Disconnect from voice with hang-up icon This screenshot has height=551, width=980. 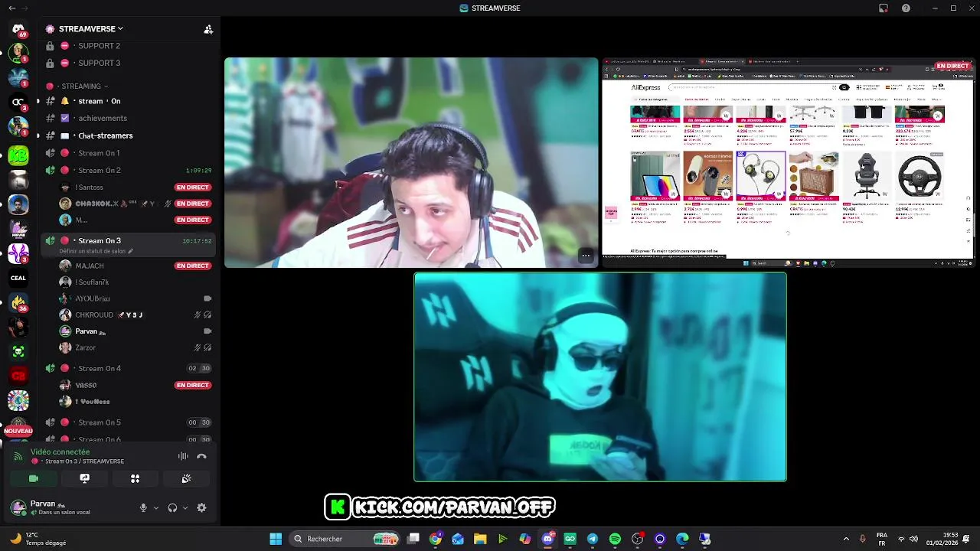point(201,456)
